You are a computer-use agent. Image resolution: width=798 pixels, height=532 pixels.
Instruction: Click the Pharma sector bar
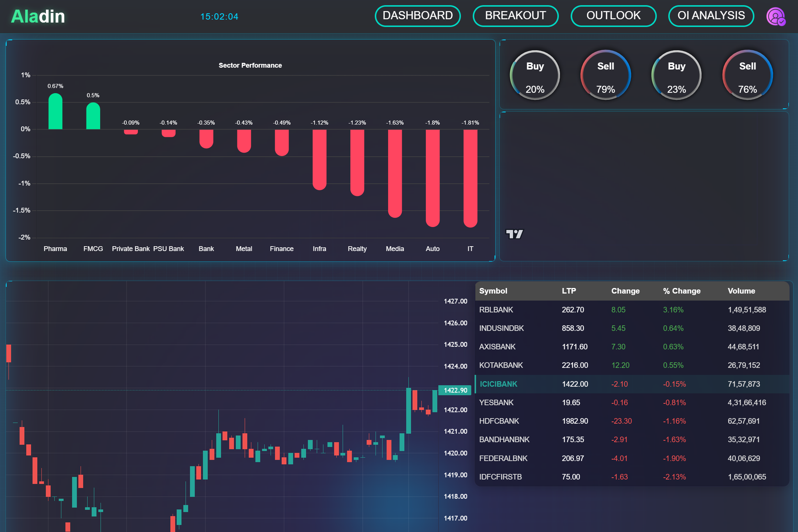click(x=55, y=111)
